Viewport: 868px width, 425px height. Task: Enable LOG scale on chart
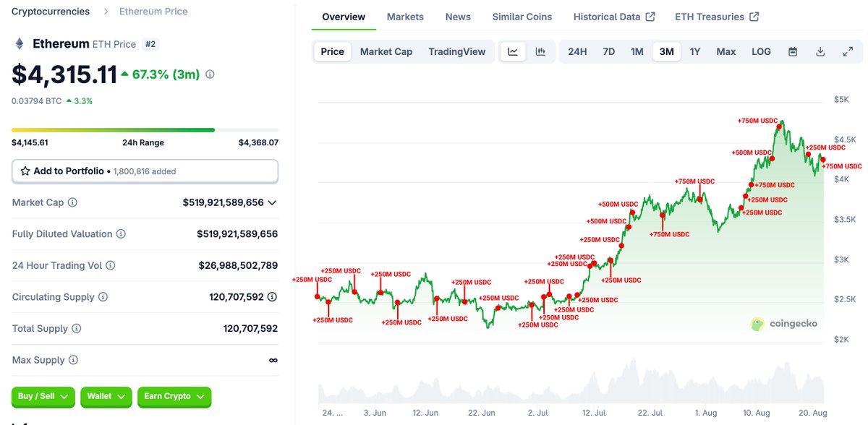[761, 51]
